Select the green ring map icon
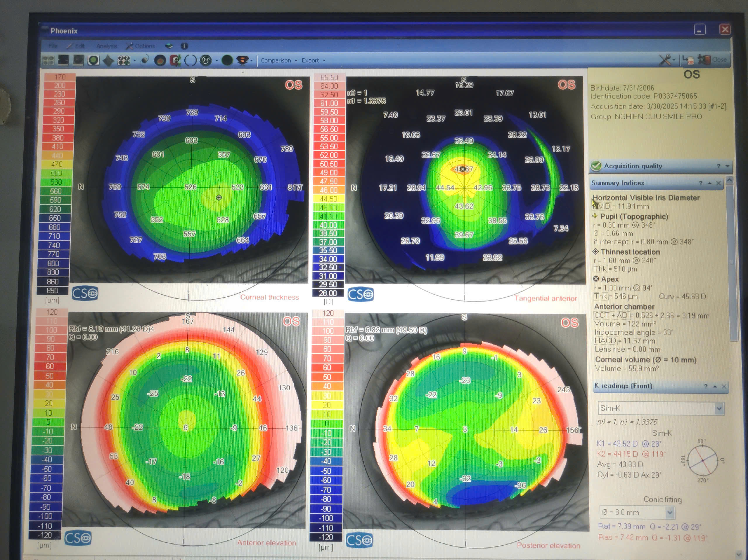This screenshot has height=560, width=748. 93,61
